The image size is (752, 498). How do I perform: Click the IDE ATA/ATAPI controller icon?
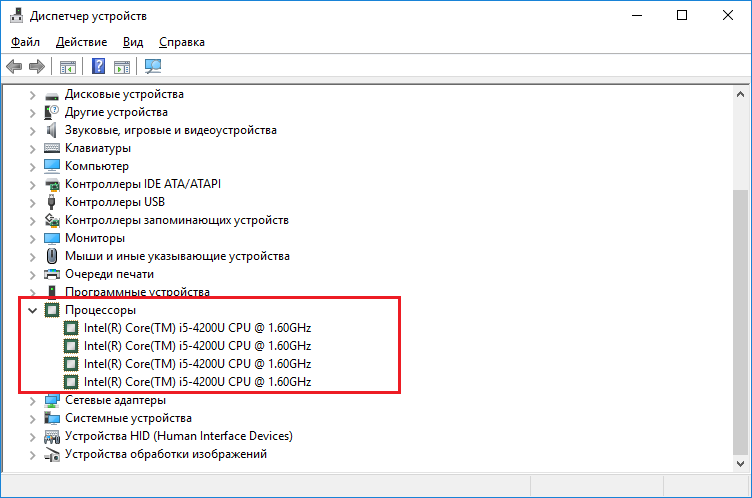point(52,184)
